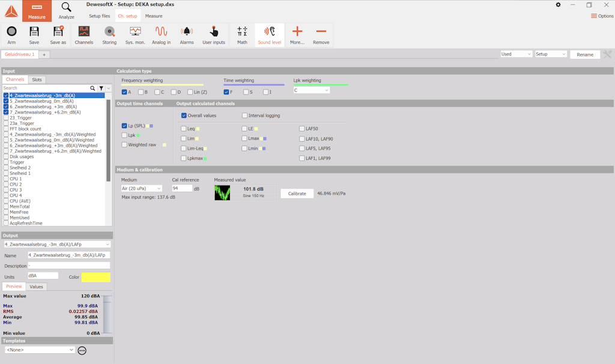
Task: Enable Lin (Z) frequency weighting
Action: point(190,92)
